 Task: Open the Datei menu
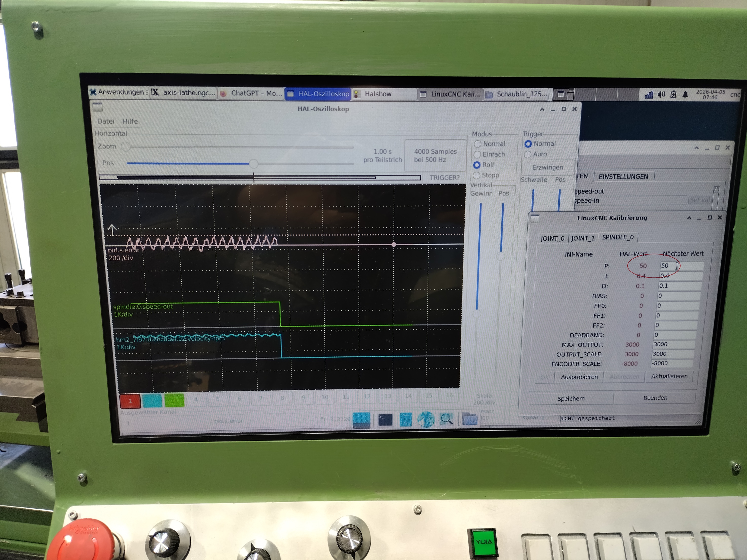pos(106,121)
